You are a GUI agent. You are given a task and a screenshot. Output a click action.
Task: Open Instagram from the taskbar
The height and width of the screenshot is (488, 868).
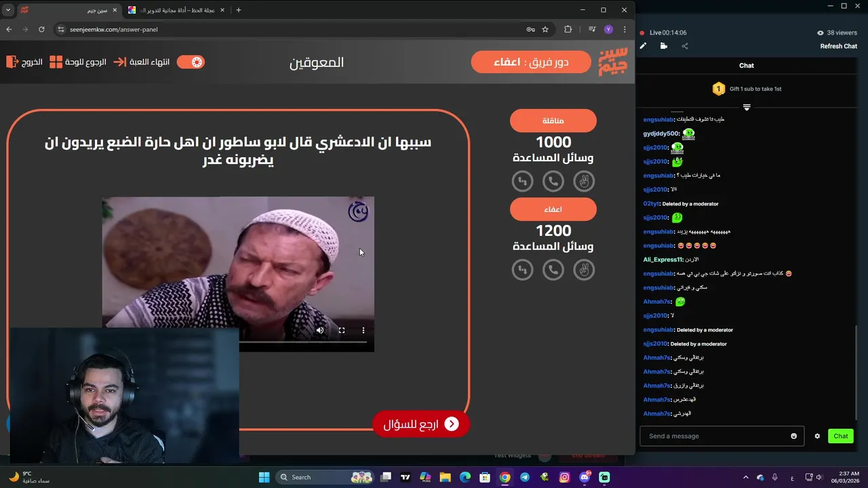[564, 477]
